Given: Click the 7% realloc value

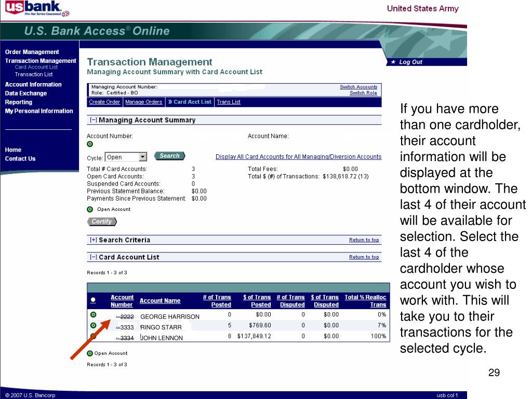Looking at the screenshot, I should click(x=382, y=325).
